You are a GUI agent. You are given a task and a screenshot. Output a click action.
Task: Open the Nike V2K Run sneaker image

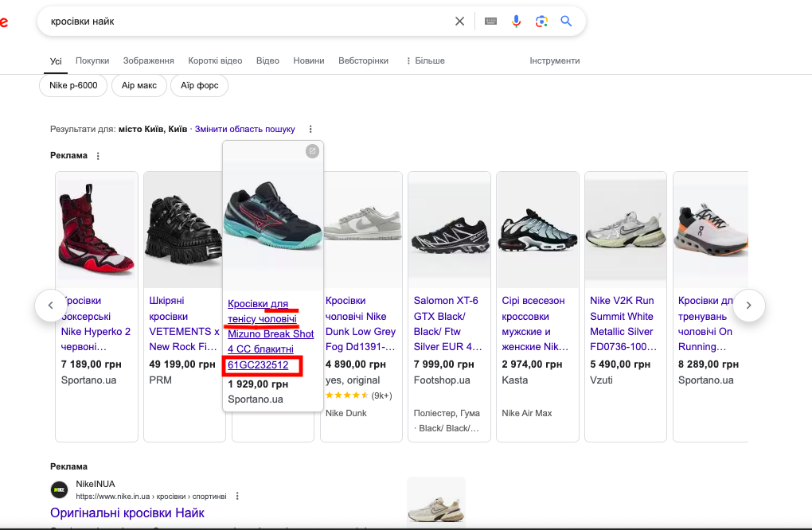(x=626, y=230)
